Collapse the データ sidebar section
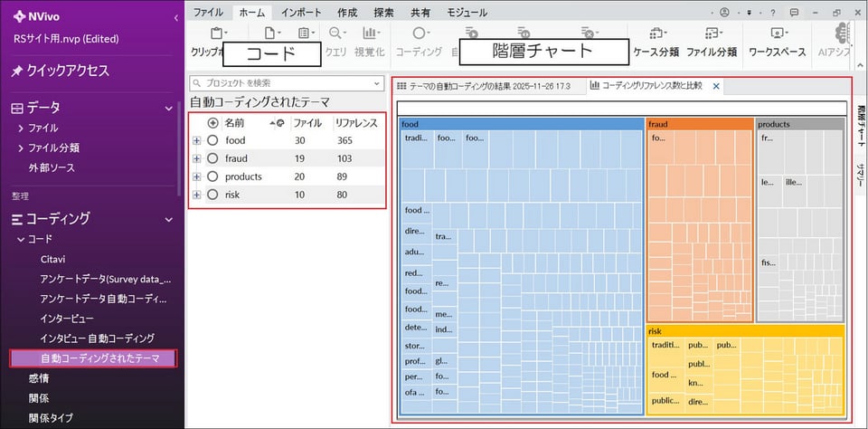Viewport: 868px width, 429px height. click(169, 108)
